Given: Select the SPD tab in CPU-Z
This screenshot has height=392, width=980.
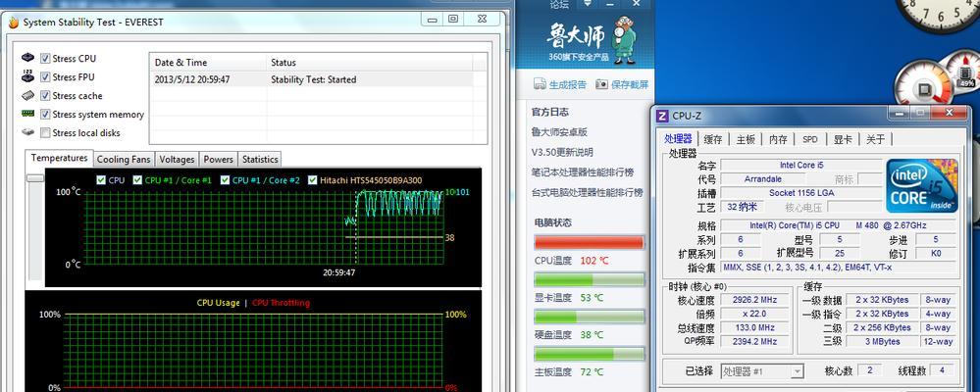Looking at the screenshot, I should point(810,139).
